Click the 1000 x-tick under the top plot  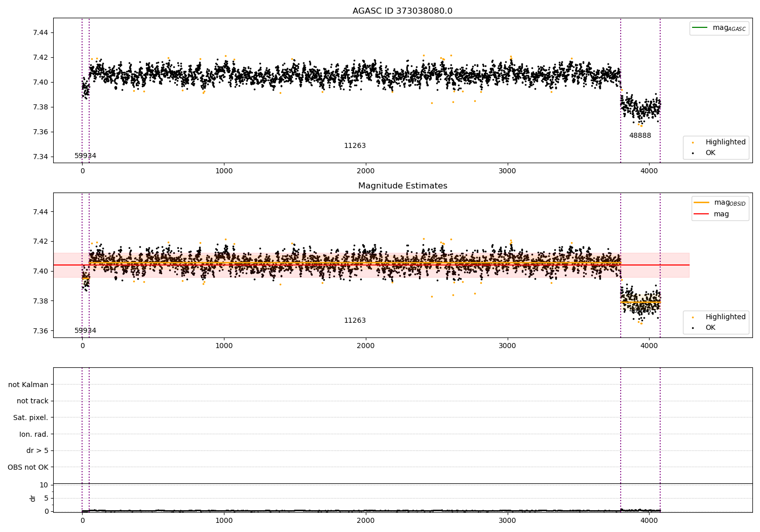[224, 171]
